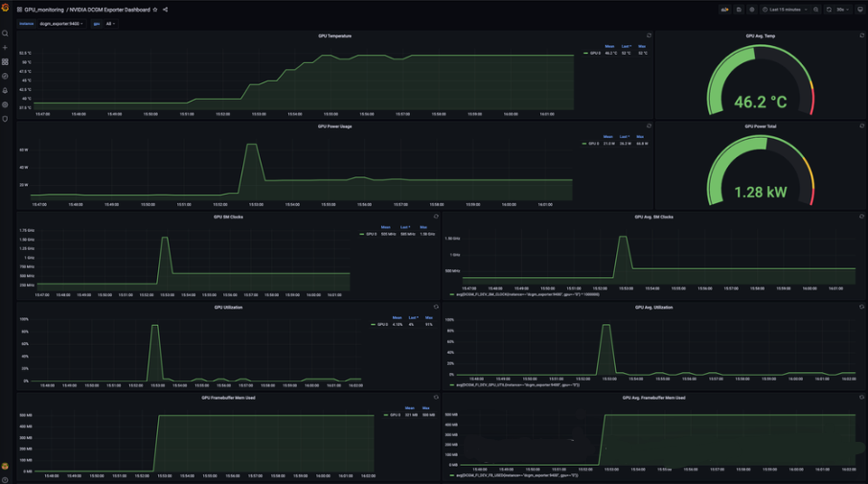Open the Alerting bell icon in sidebar

click(x=5, y=90)
